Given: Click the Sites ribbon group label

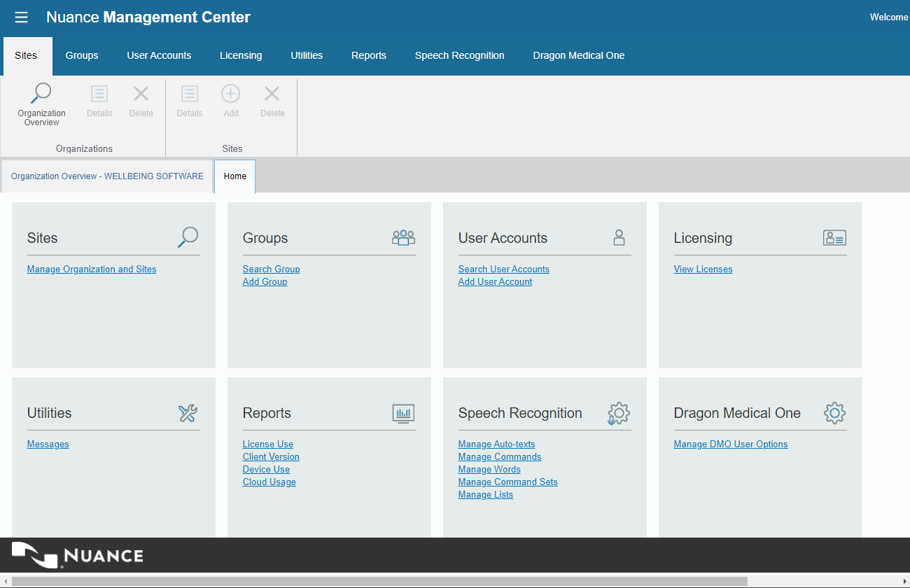Looking at the screenshot, I should pyautogui.click(x=232, y=149).
